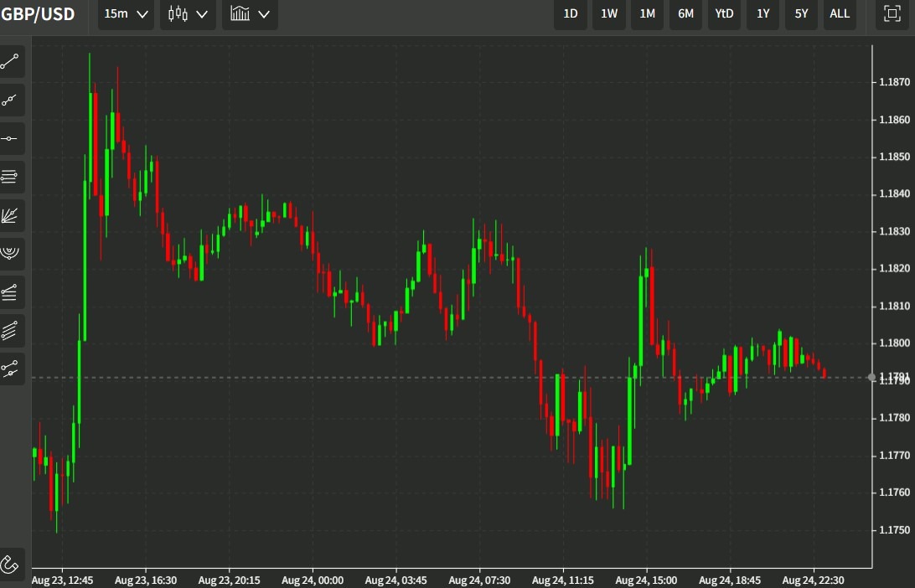This screenshot has height=588, width=915.
Task: Click the 1.1760 price axis label
Action: (894, 493)
